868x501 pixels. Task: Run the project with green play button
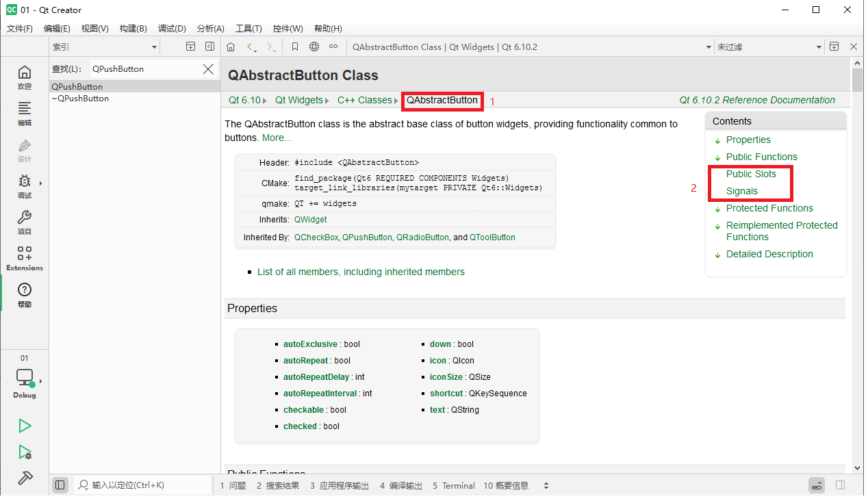[25, 426]
